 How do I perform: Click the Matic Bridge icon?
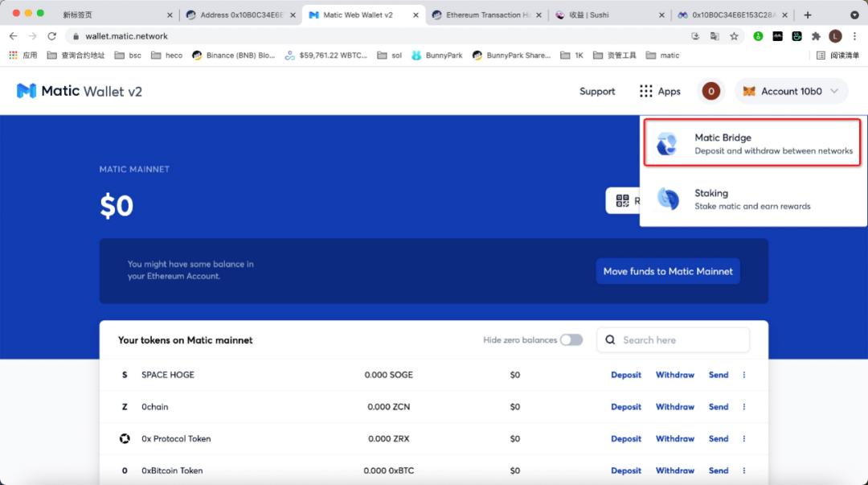click(667, 144)
